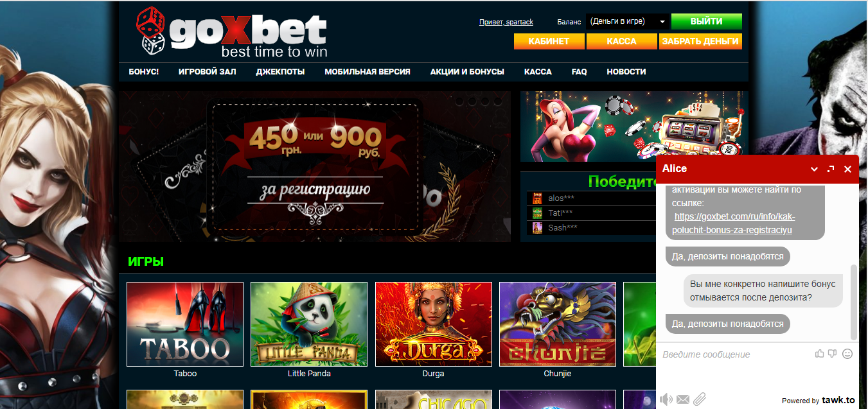
Task: Toggle chat sound with the speaker icon
Action: 666,399
